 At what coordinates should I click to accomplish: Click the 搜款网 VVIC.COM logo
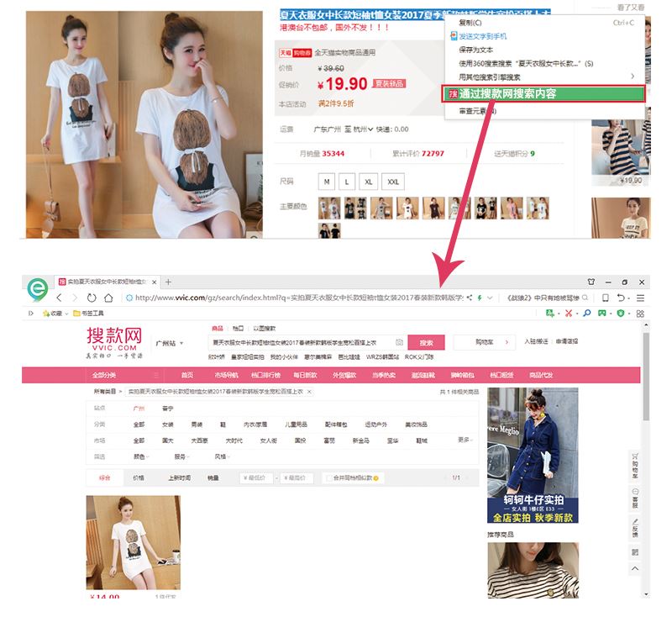114,342
